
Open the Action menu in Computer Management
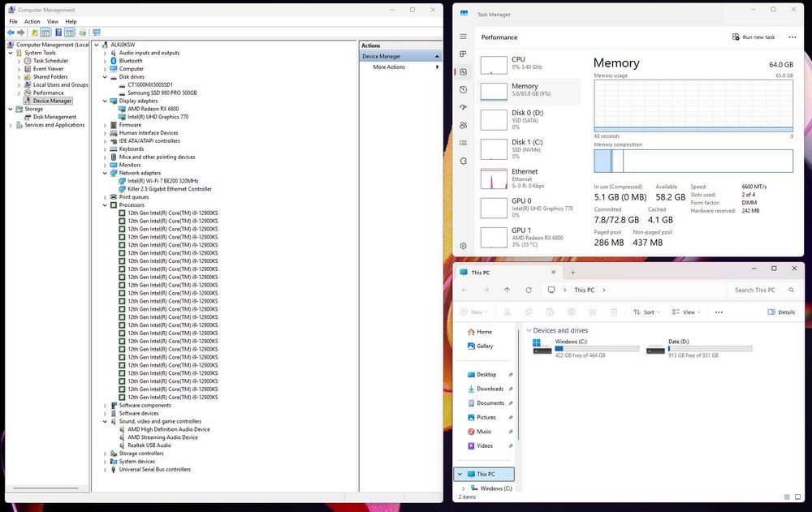[x=32, y=21]
